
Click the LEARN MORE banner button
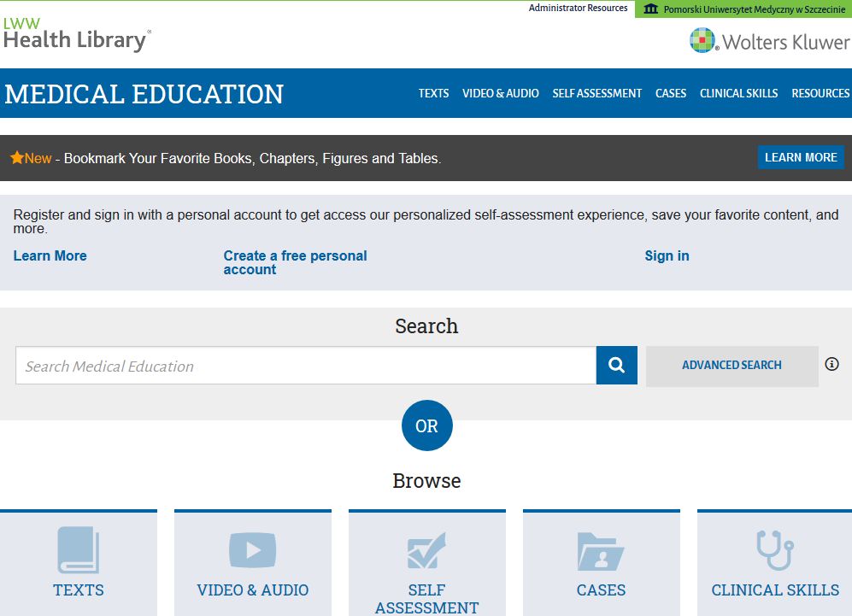point(801,157)
